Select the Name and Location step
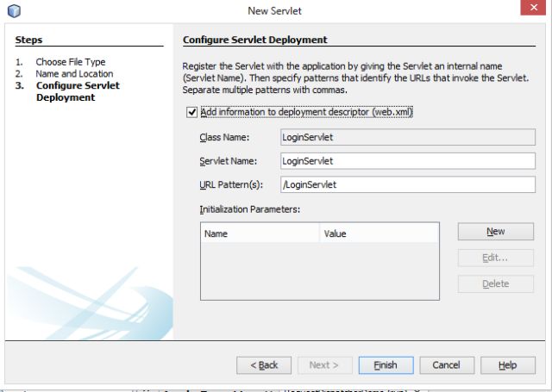 [x=74, y=74]
